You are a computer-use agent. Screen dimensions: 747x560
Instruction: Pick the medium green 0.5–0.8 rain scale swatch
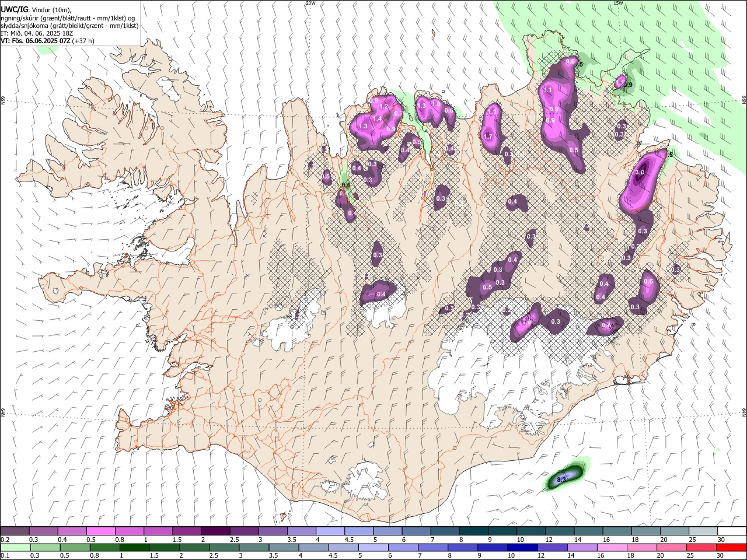coord(75,547)
